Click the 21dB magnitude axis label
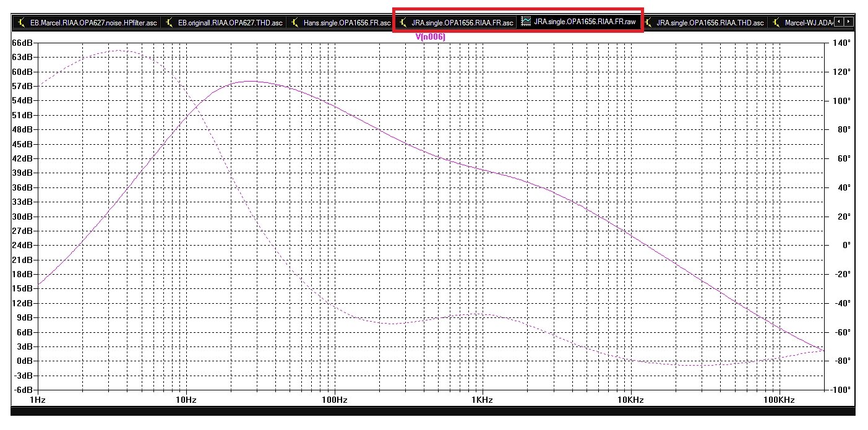 coord(22,260)
